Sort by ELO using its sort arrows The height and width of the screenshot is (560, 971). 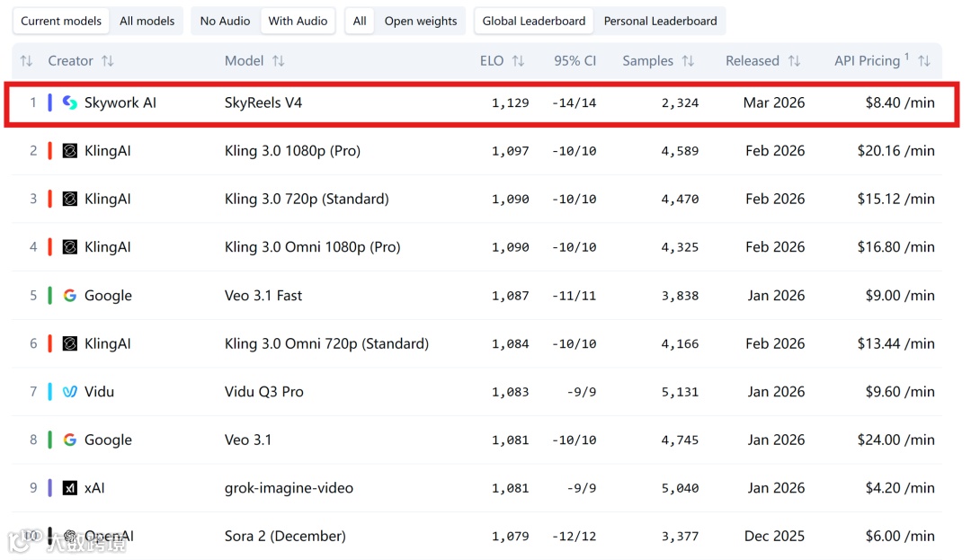pos(519,60)
